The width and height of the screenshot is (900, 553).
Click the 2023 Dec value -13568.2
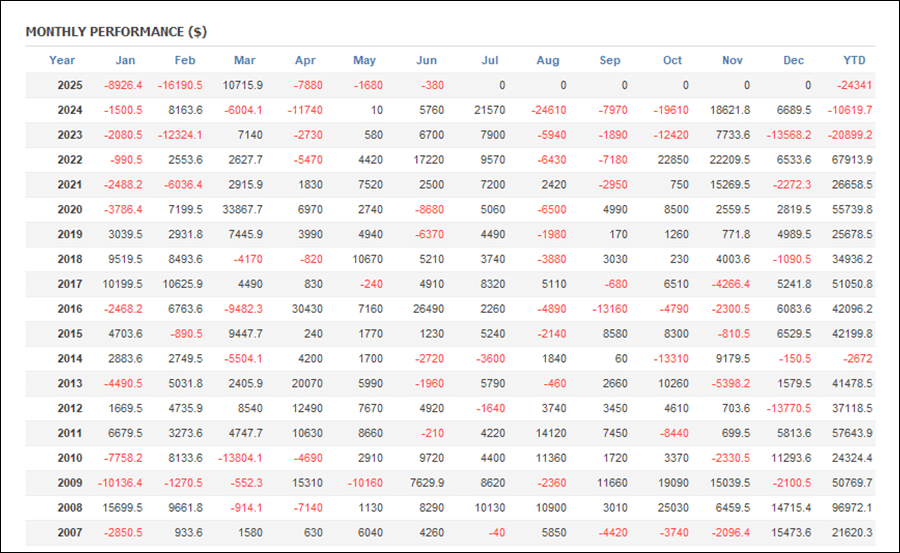[789, 135]
